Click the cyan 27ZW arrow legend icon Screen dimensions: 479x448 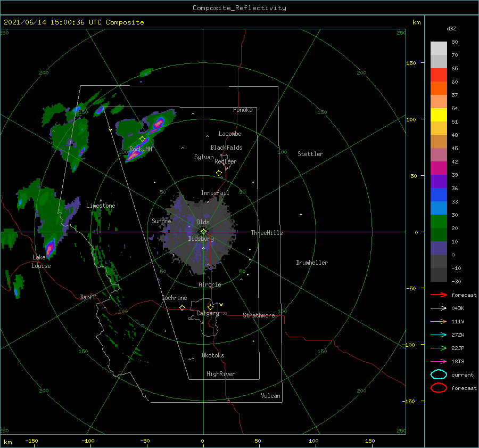(x=439, y=335)
